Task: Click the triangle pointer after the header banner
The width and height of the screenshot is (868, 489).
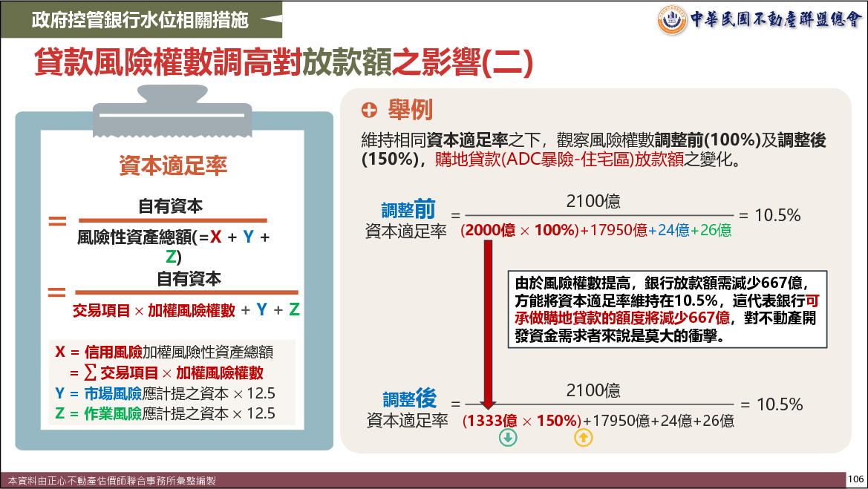Action: [x=273, y=19]
